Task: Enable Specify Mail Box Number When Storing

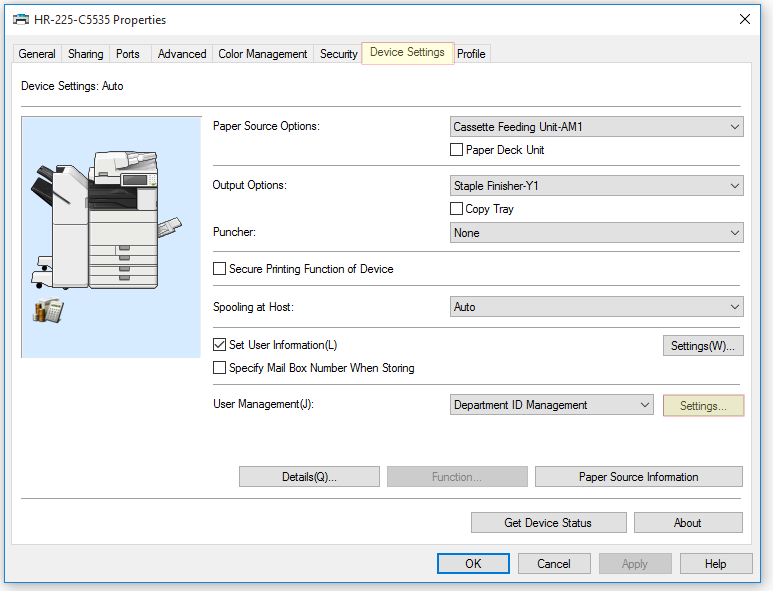Action: [220, 368]
